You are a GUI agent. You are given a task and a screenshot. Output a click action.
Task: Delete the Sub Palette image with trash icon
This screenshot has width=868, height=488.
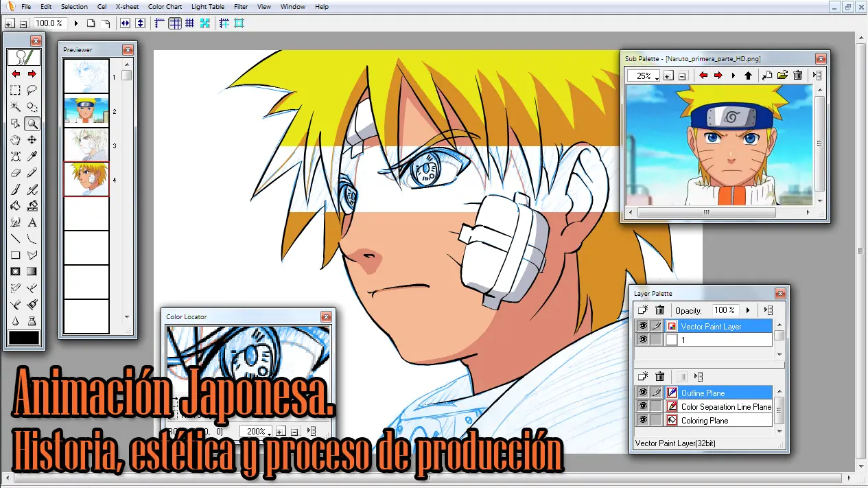point(797,75)
